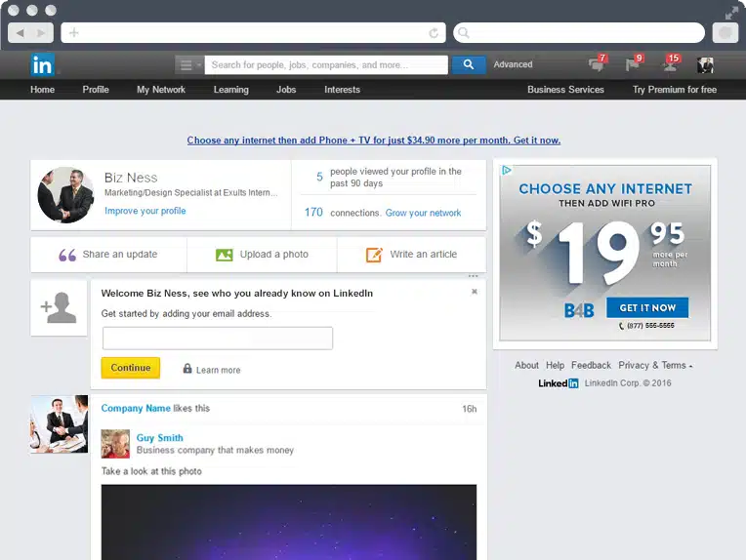Open the Jobs menu

[286, 90]
